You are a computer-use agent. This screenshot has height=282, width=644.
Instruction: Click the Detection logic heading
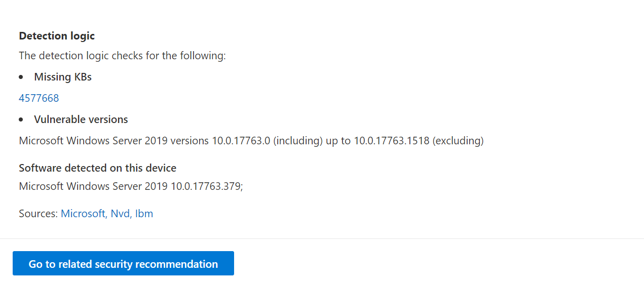[x=57, y=36]
